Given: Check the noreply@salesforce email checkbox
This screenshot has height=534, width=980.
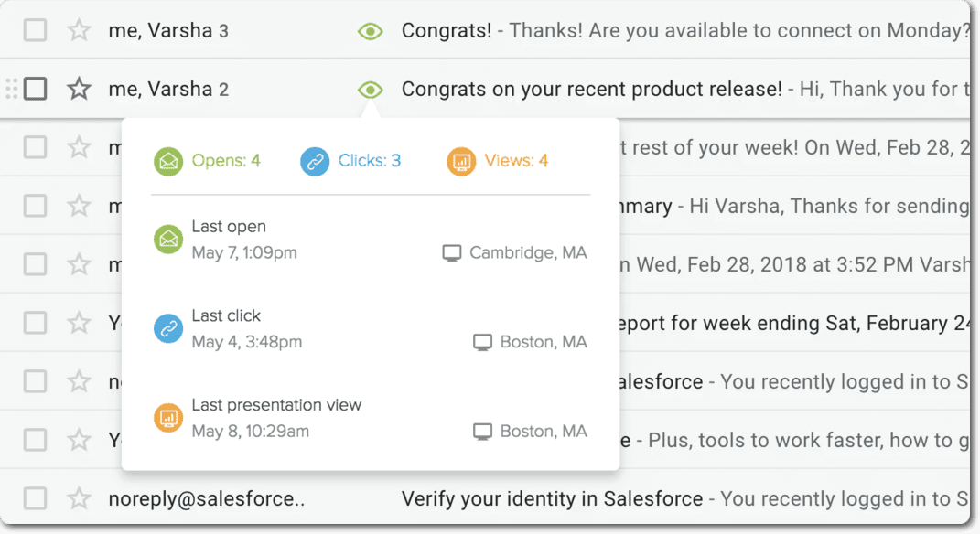Looking at the screenshot, I should 35,499.
